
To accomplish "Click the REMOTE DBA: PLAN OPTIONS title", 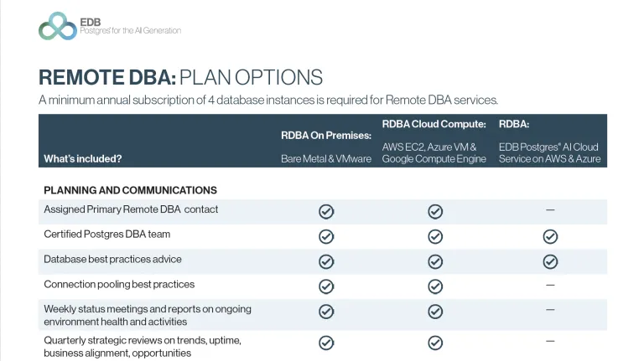I will [181, 77].
